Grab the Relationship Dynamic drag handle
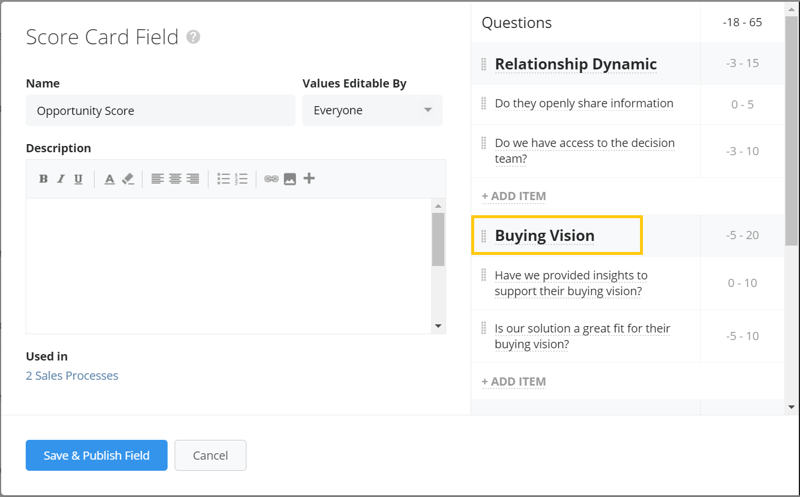 [484, 64]
